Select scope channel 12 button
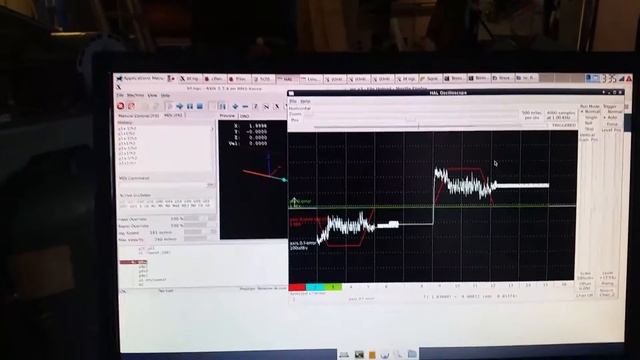Screen dimensions: 640x360 493,286
